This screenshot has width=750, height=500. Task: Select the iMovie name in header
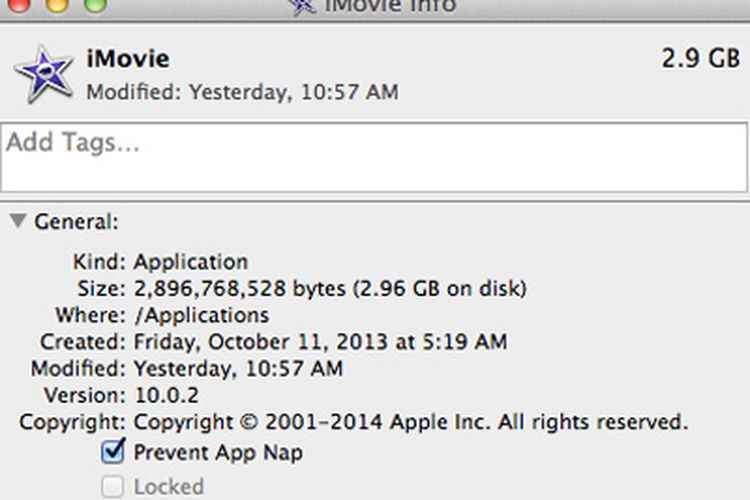(128, 59)
